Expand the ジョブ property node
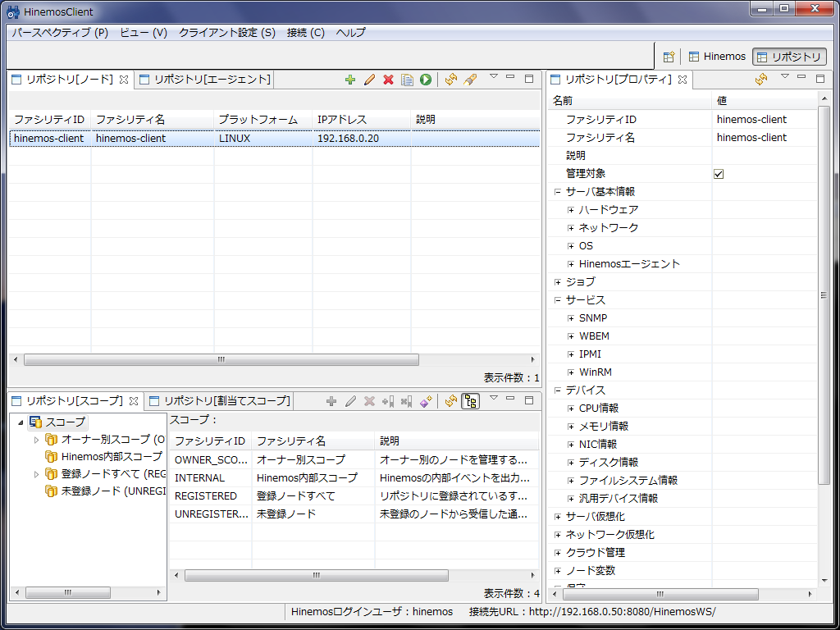This screenshot has height=630, width=840. pyautogui.click(x=558, y=282)
